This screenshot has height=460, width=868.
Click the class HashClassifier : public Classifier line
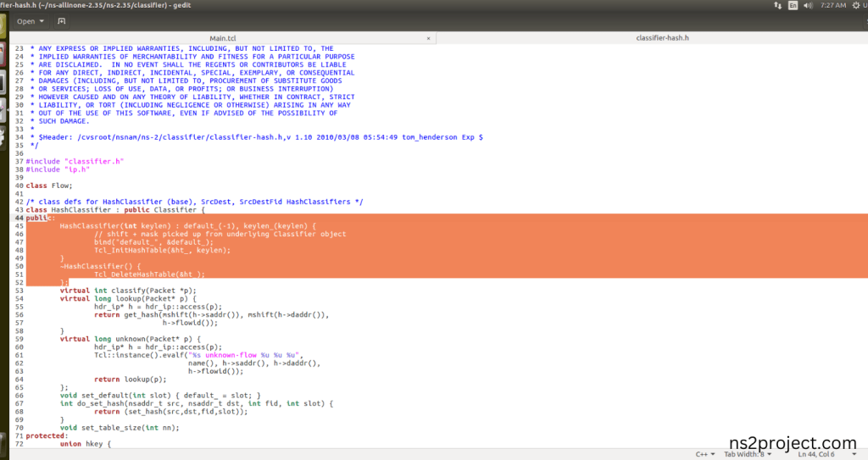(x=115, y=210)
